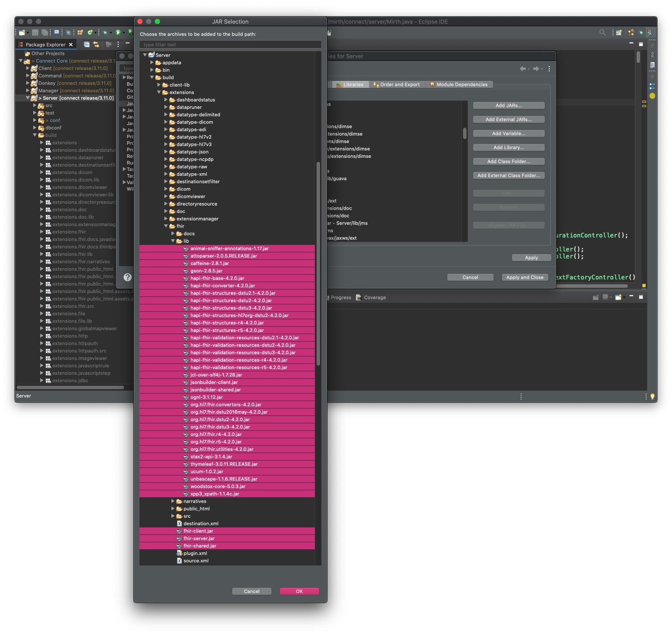Image resolution: width=672 pixels, height=635 pixels.
Task: Click Apply and Close button
Action: 525,277
